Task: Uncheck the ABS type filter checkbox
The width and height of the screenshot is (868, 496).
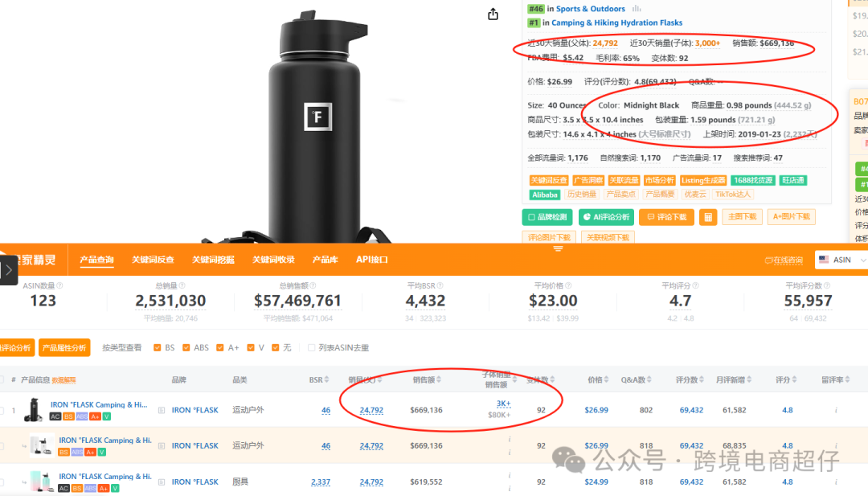Action: click(186, 347)
